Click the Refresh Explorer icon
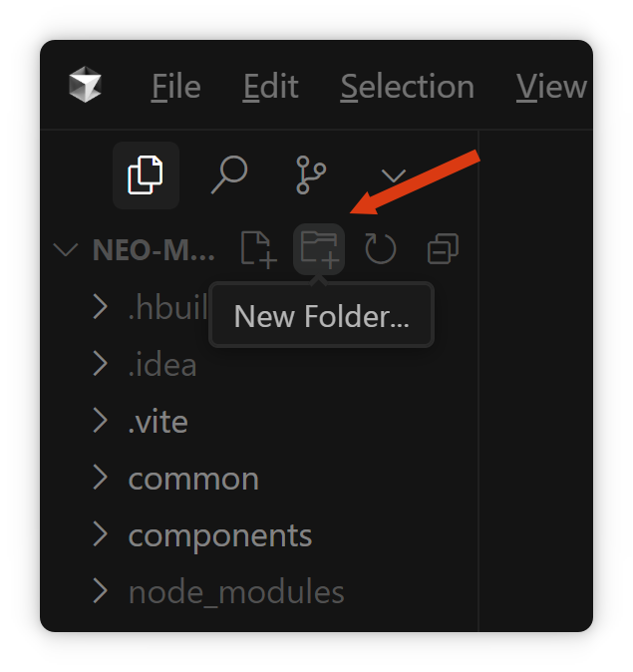Screen dimensions: 633x672 [x=381, y=249]
